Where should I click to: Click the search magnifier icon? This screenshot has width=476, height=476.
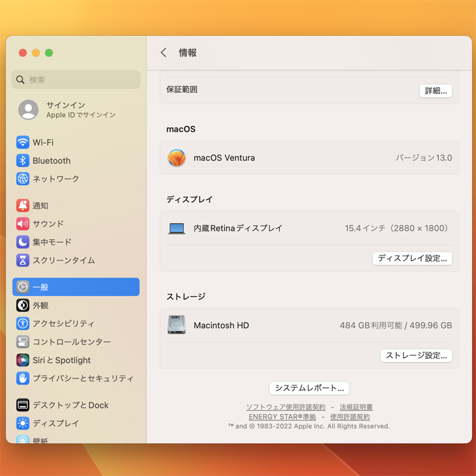[20, 80]
